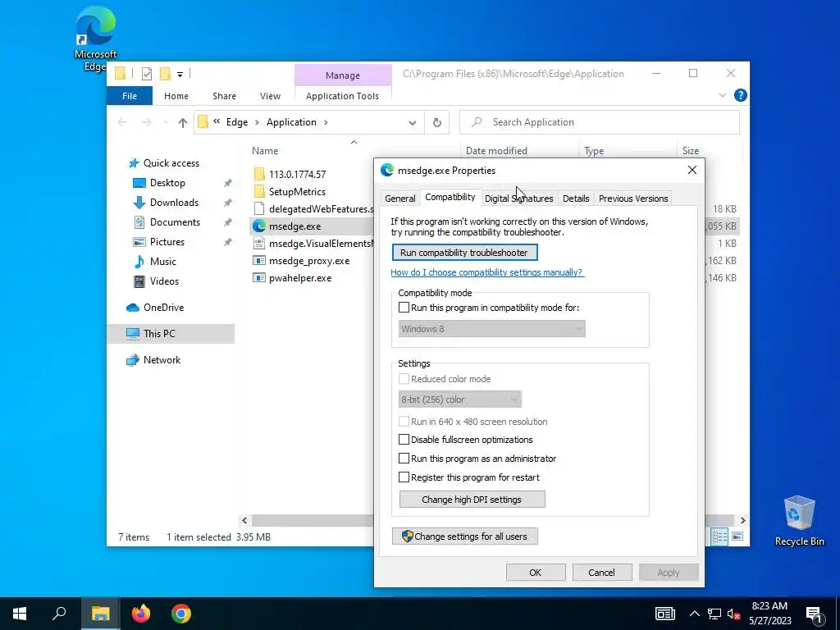Switch to the Details tab

(576, 199)
